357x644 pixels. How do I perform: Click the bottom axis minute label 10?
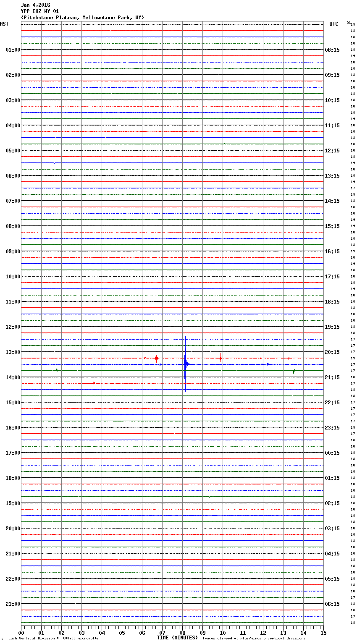click(x=223, y=633)
